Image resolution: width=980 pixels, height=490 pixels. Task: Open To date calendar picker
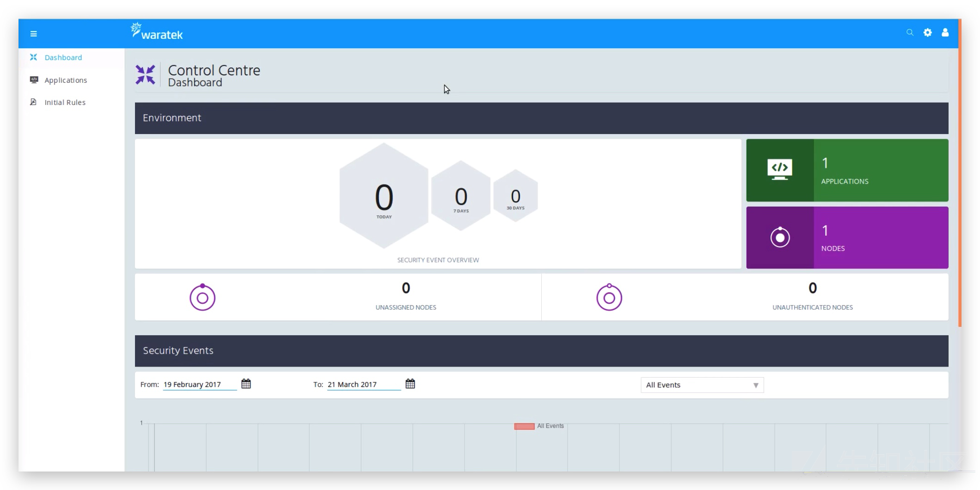pos(410,384)
